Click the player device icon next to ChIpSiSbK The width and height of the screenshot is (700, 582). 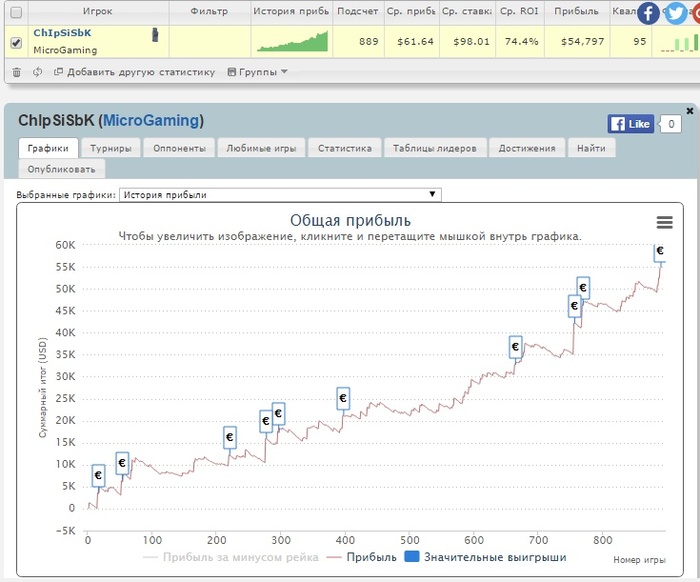[x=154, y=35]
